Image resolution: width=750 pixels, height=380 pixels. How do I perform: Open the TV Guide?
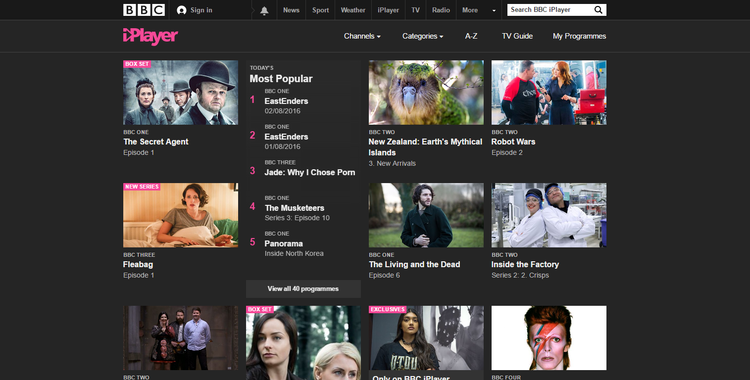pos(517,36)
